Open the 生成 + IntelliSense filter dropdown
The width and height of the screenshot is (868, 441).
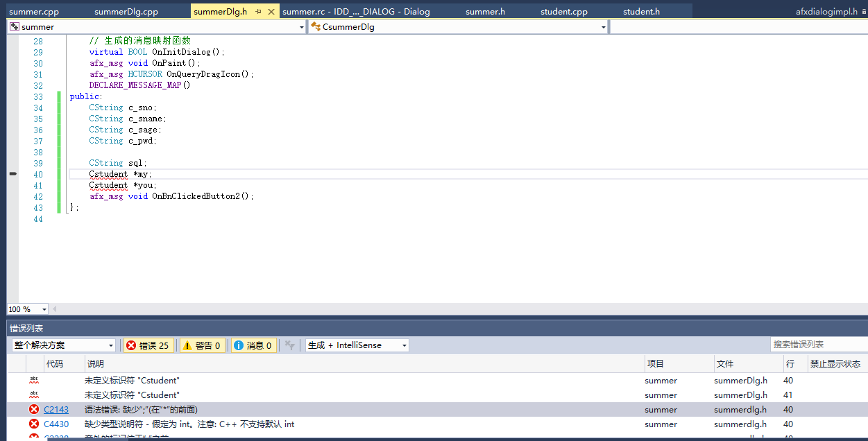point(357,345)
